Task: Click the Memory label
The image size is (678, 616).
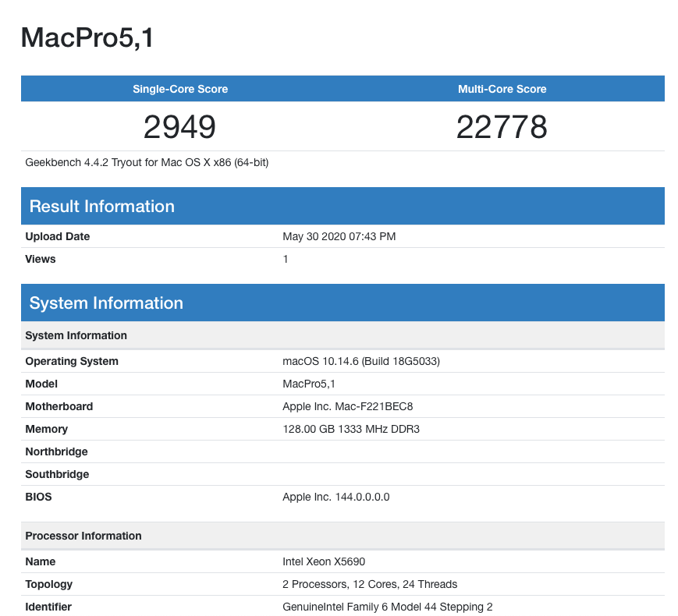Action: (x=46, y=429)
